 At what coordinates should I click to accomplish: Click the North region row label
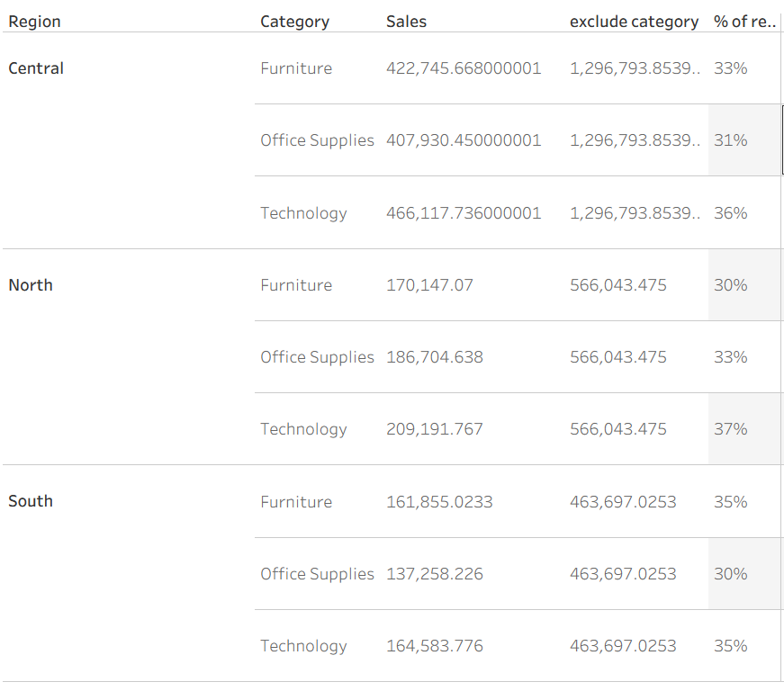point(31,285)
